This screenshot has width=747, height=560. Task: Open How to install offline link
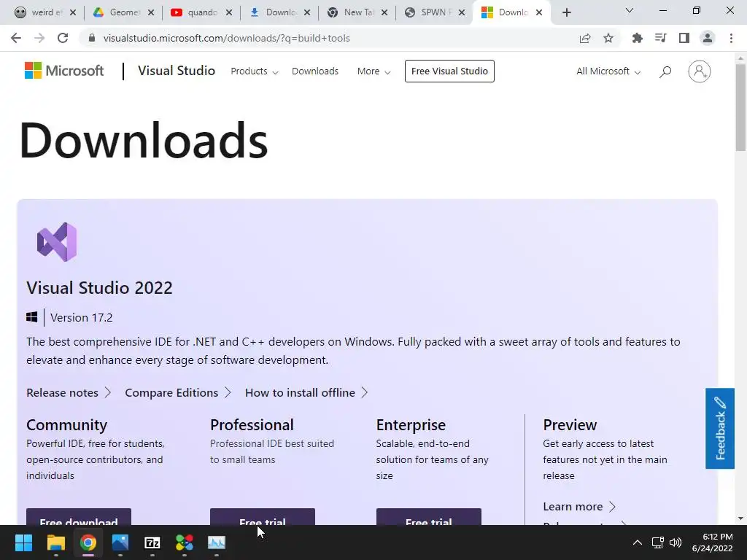(x=306, y=393)
